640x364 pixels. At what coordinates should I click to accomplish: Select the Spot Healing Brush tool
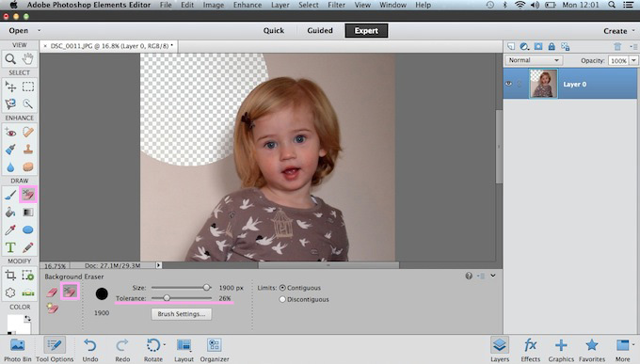tap(27, 133)
